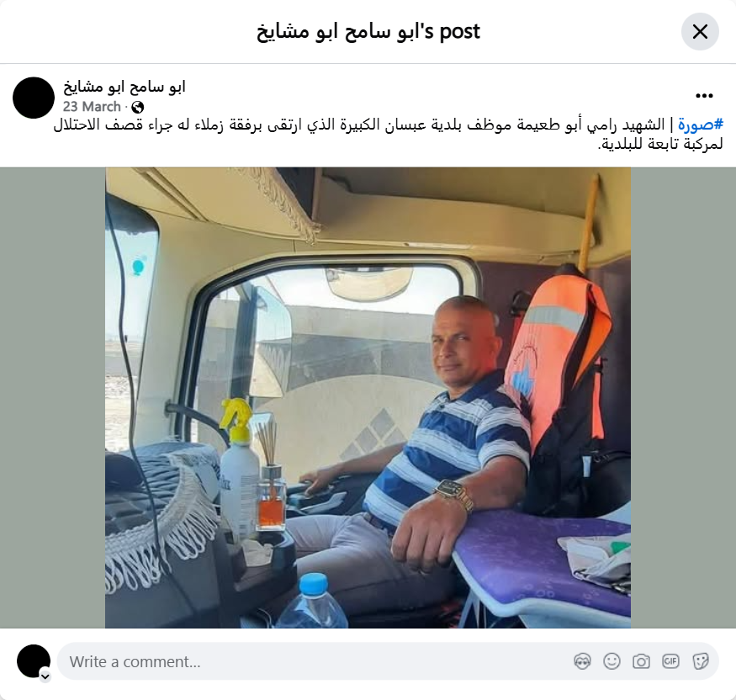Expand the comment identity switcher chevron
Screen dimensions: 736x700
pos(45,676)
